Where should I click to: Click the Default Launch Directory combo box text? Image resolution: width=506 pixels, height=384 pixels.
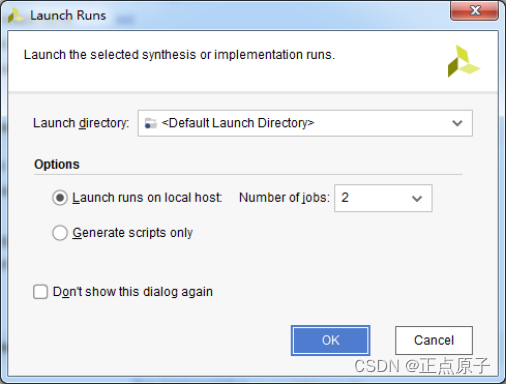point(238,123)
